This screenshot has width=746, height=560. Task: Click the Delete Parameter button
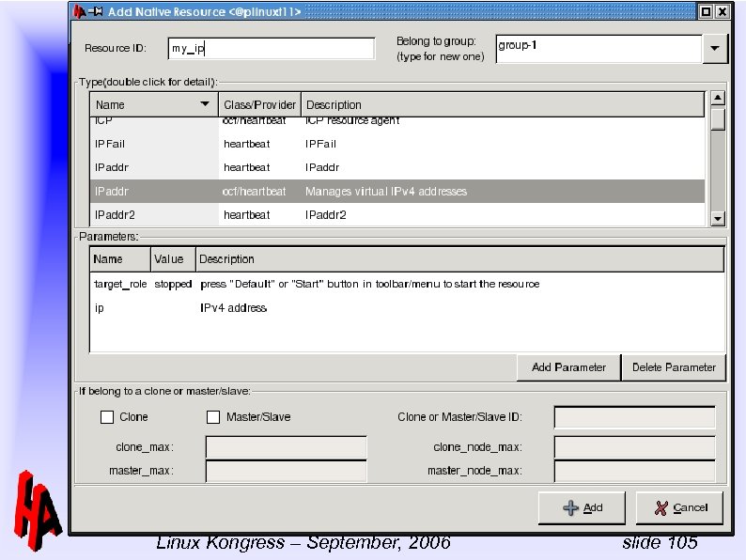pos(674,367)
